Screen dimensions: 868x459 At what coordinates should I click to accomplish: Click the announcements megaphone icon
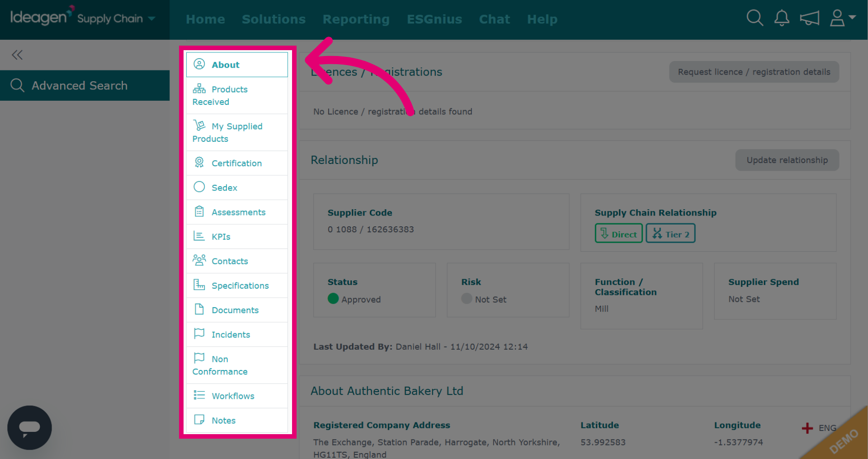[x=809, y=19]
